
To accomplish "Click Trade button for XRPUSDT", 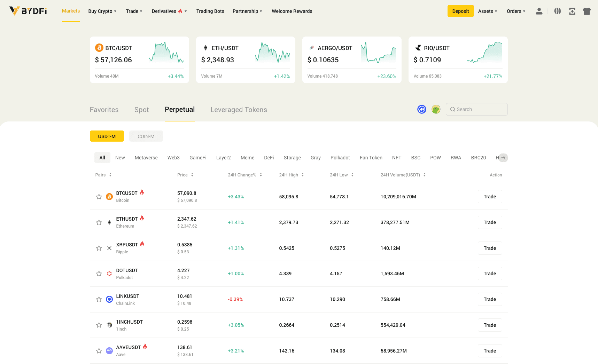I will [x=490, y=248].
